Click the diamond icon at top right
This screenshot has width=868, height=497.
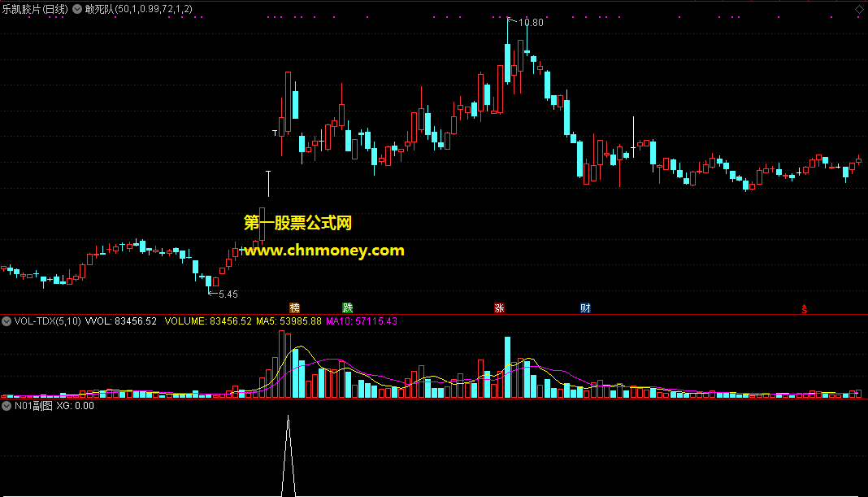pyautogui.click(x=859, y=9)
